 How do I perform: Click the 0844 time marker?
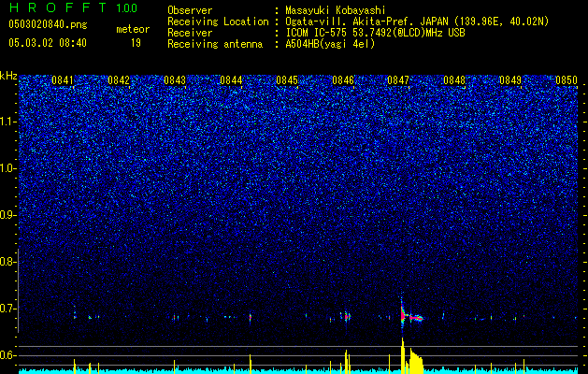[x=231, y=80]
